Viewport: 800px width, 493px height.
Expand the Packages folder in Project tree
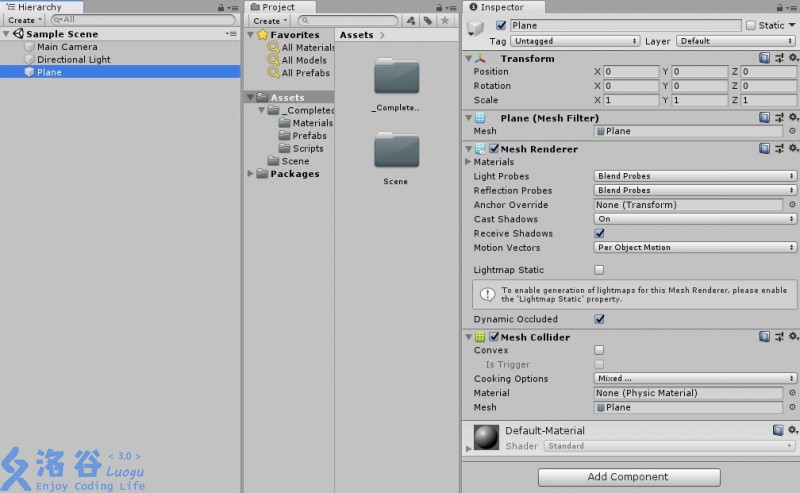(x=251, y=174)
